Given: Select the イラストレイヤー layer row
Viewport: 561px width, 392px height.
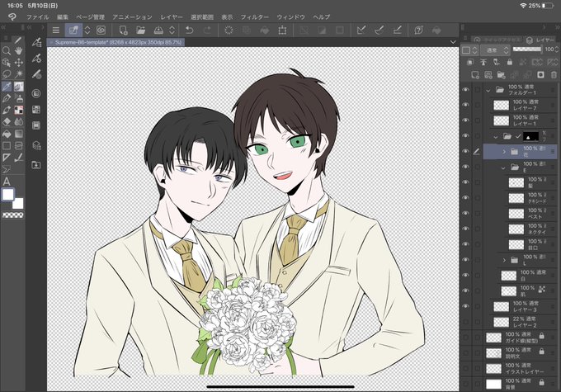Looking at the screenshot, I should pyautogui.click(x=521, y=368).
